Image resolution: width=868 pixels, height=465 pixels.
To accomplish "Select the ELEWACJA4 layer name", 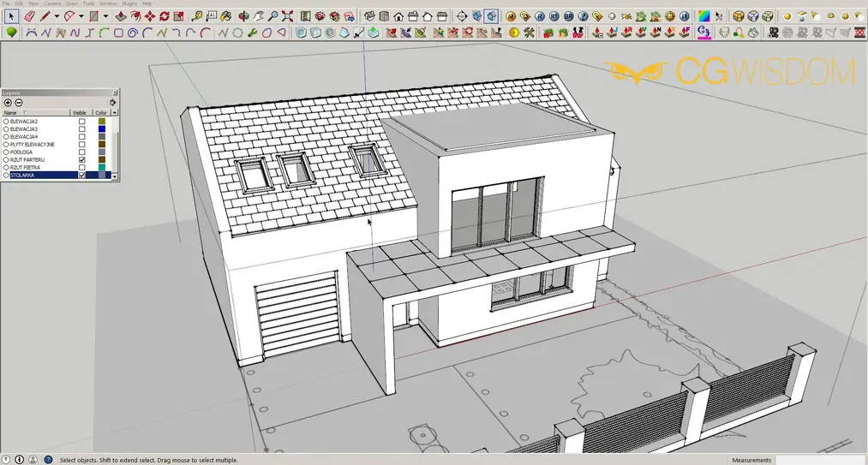I will [24, 137].
